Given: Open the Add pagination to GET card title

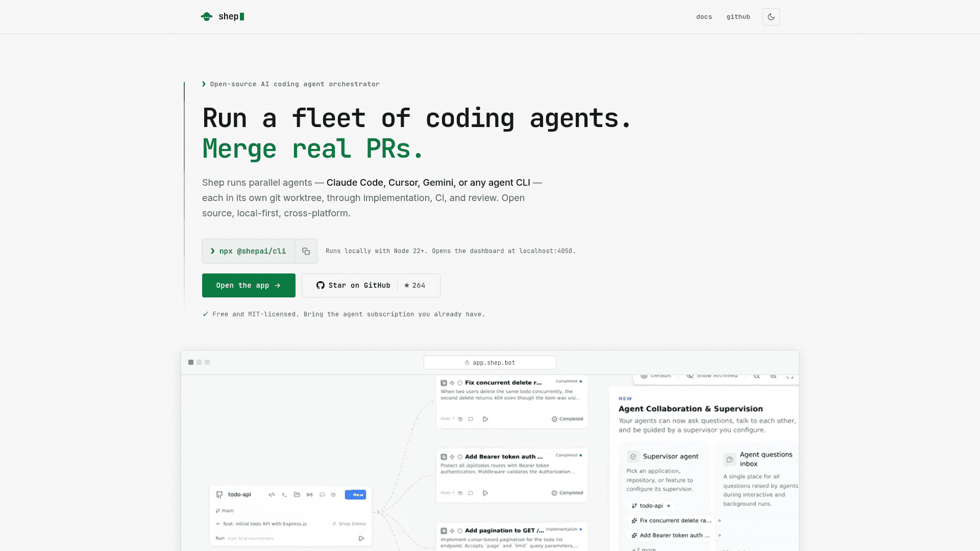Looking at the screenshot, I should [504, 530].
